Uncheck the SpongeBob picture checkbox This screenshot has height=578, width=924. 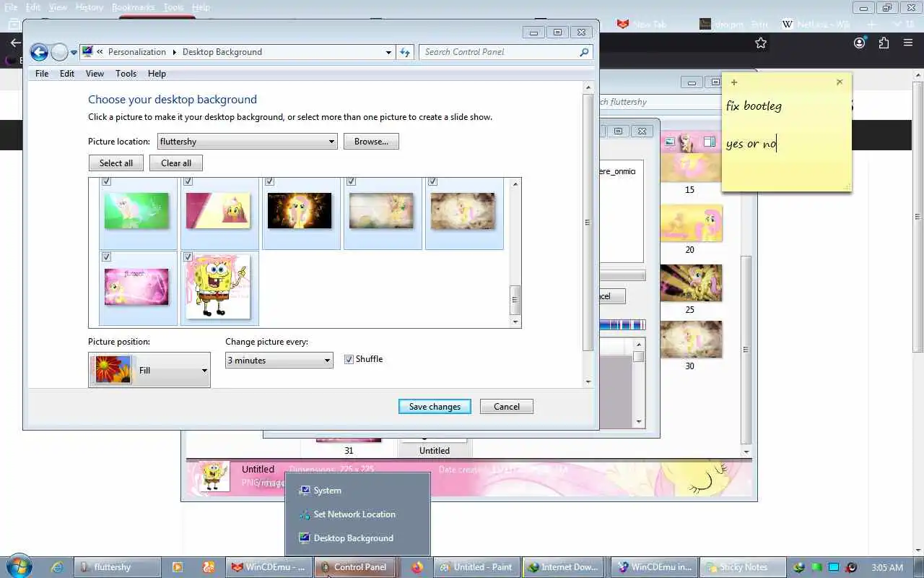188,256
